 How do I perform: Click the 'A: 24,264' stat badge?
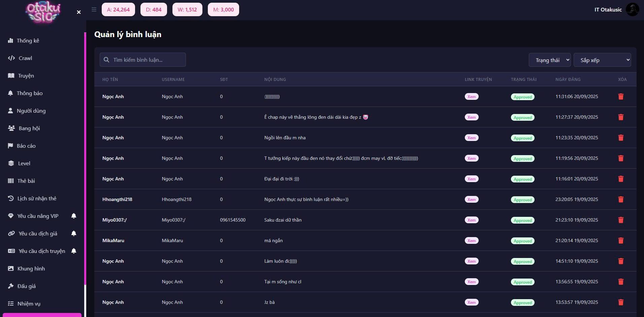[x=118, y=9]
